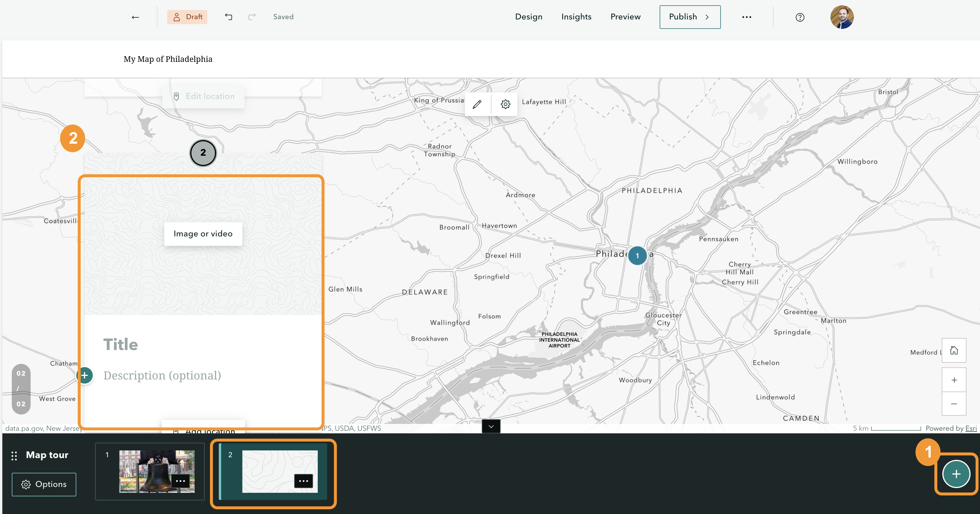Undo the last edit
This screenshot has width=980, height=514.
[228, 17]
